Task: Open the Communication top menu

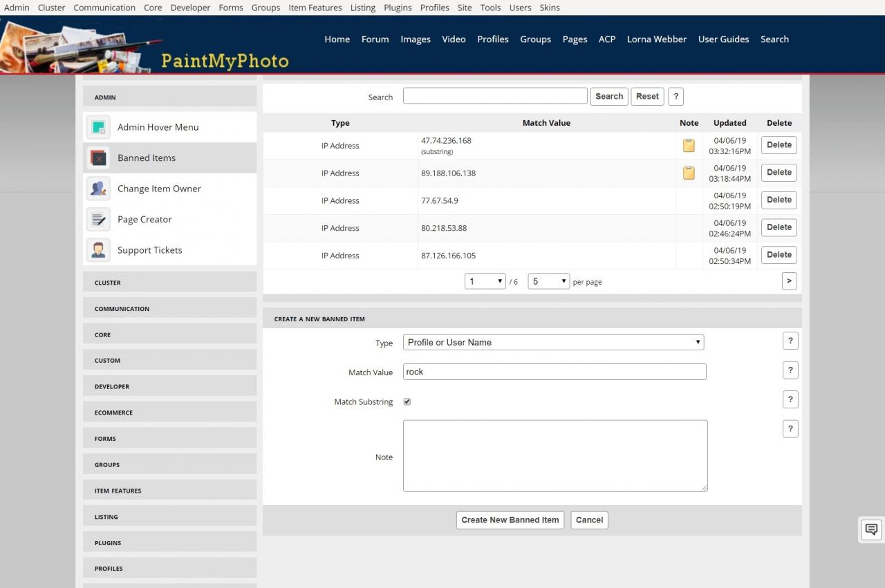Action: (x=104, y=8)
